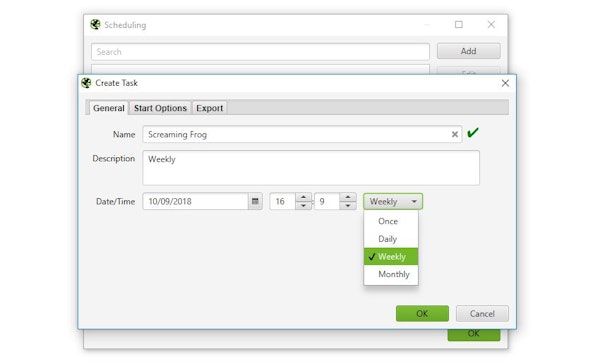Decrease the hour value with down arrow
Screen dimensions: 600x364
tap(303, 206)
